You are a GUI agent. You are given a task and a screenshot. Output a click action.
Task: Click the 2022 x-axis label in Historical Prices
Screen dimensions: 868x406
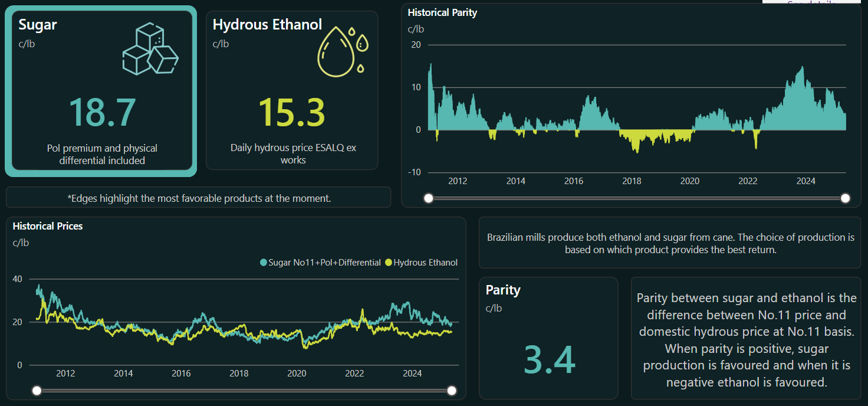pyautogui.click(x=354, y=373)
